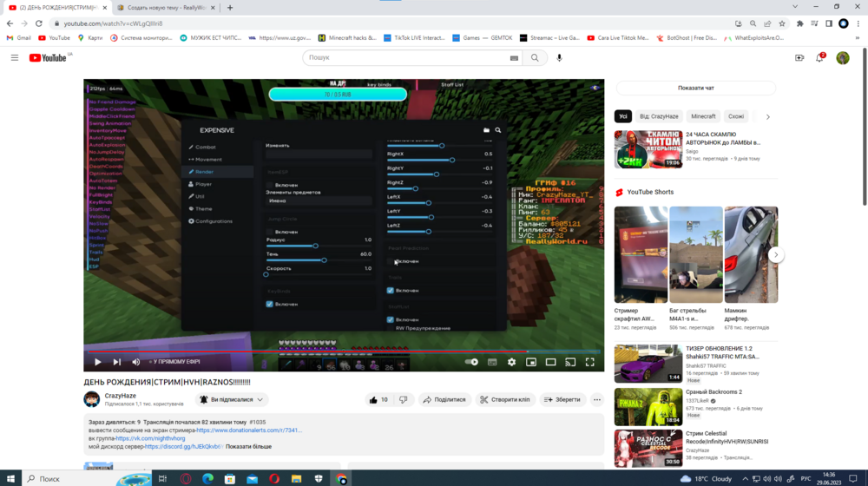This screenshot has width=868, height=486.
Task: Open Minecraft hacks bookmark
Action: (x=348, y=38)
